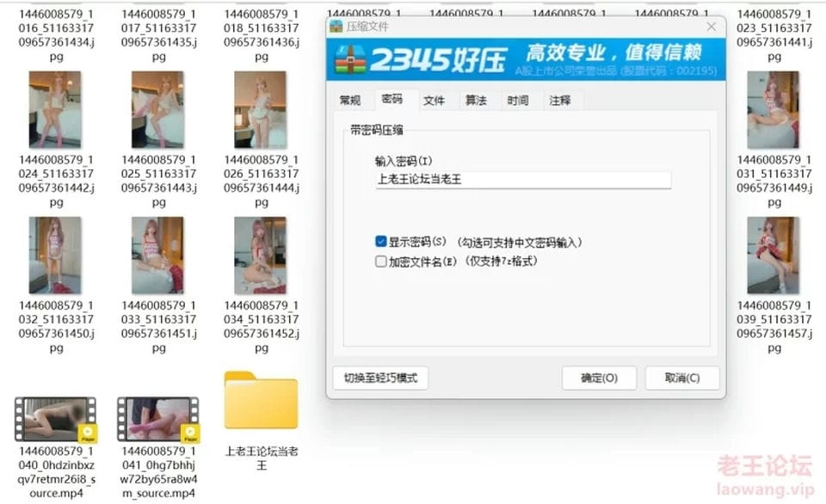Select thumbnail 1446008579_1033 jpg file
The width and height of the screenshot is (826, 504).
pyautogui.click(x=157, y=255)
